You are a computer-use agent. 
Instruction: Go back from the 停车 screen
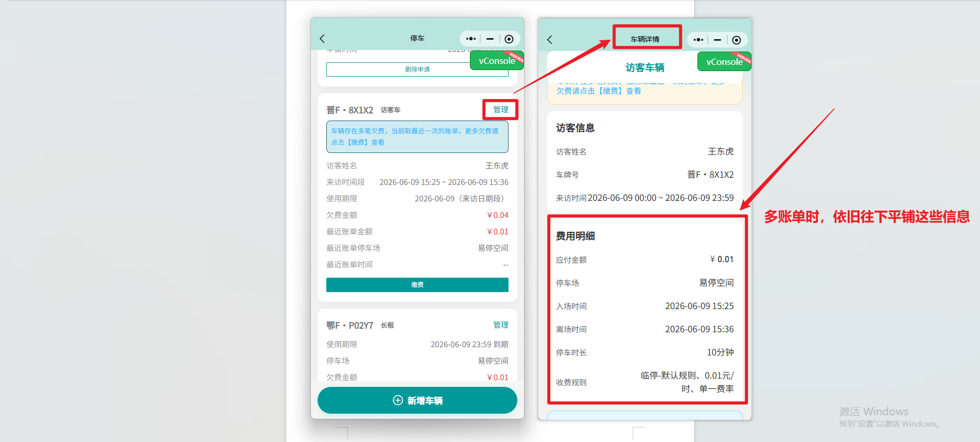pyautogui.click(x=322, y=39)
